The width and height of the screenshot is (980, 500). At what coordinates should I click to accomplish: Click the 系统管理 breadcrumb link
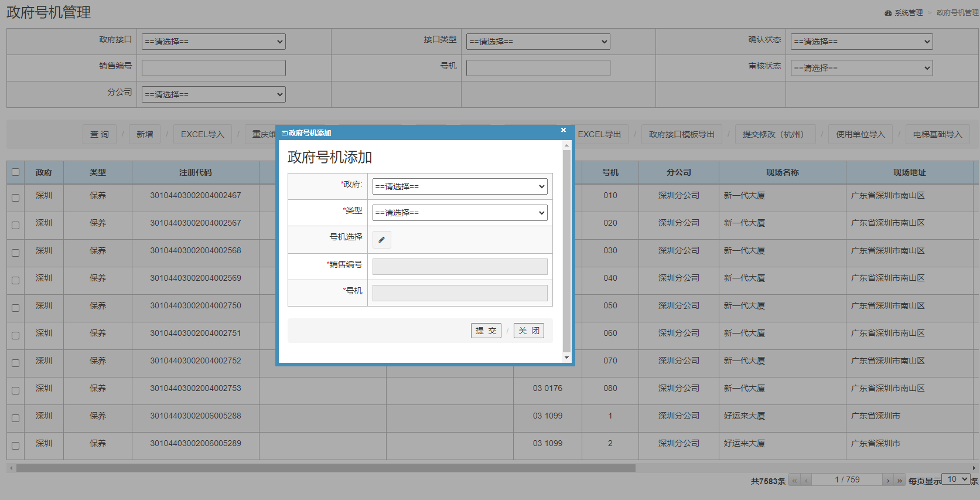(x=909, y=13)
